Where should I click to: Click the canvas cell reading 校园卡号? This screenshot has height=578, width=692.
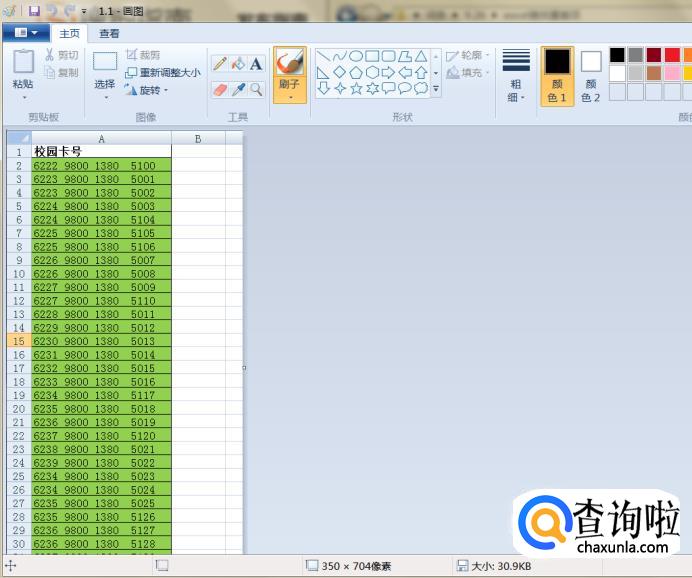[x=102, y=152]
